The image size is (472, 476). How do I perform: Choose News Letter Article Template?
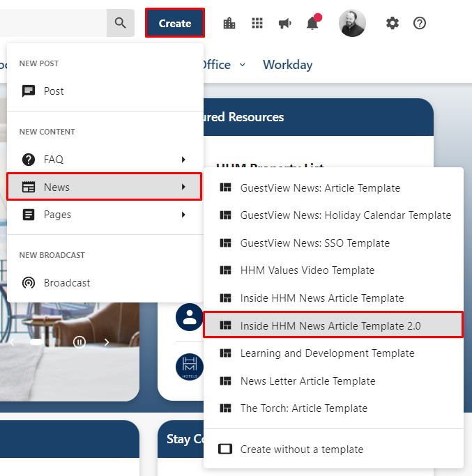click(x=333, y=381)
